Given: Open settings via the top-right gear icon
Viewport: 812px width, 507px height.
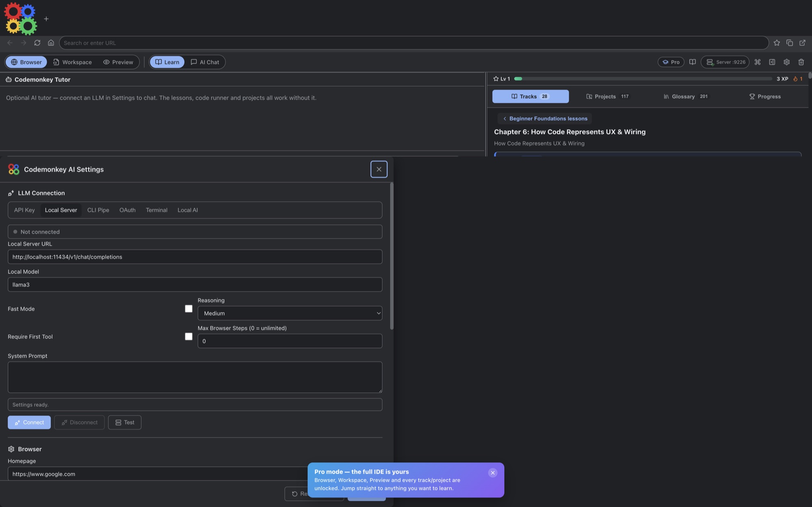Looking at the screenshot, I should tap(786, 62).
